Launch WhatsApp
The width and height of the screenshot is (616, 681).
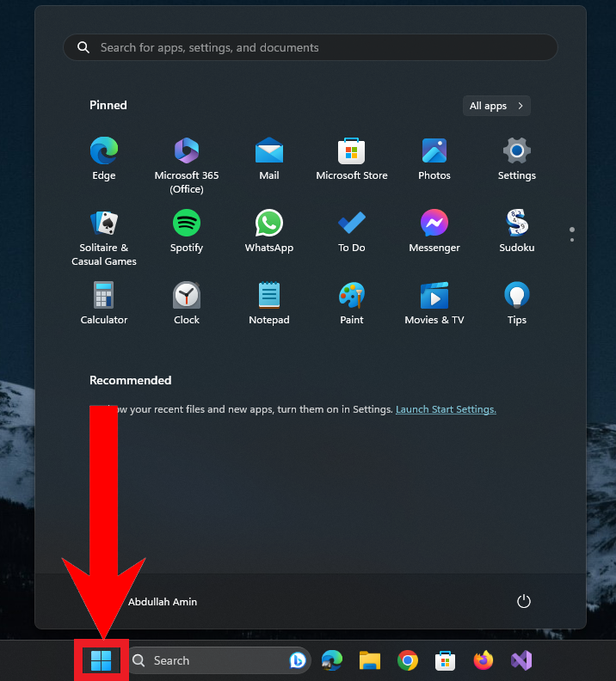(x=269, y=231)
